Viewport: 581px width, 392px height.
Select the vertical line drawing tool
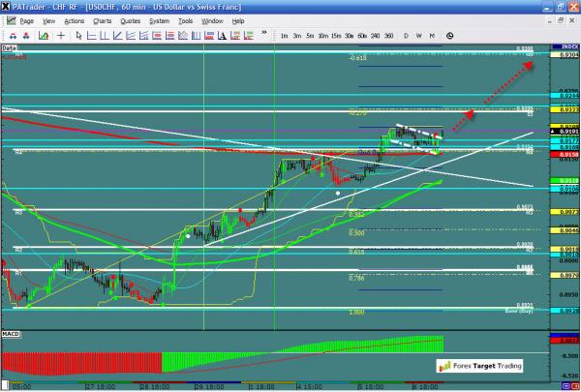tap(105, 36)
